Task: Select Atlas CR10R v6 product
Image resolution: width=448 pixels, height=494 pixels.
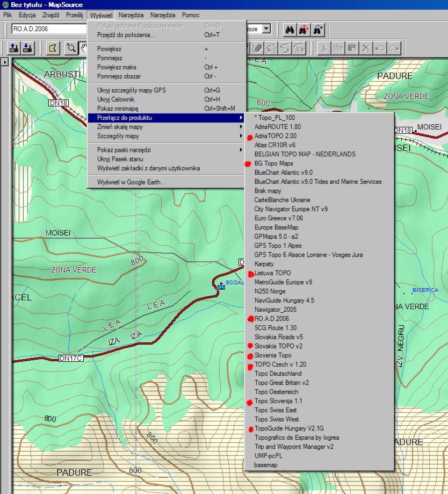Action: click(x=319, y=145)
